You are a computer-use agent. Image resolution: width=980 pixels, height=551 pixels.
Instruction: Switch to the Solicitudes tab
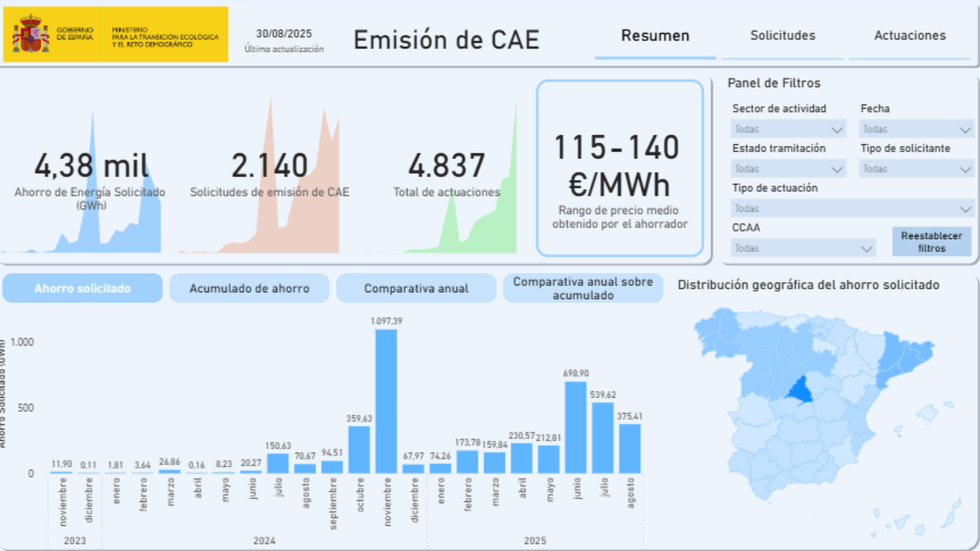pos(783,35)
